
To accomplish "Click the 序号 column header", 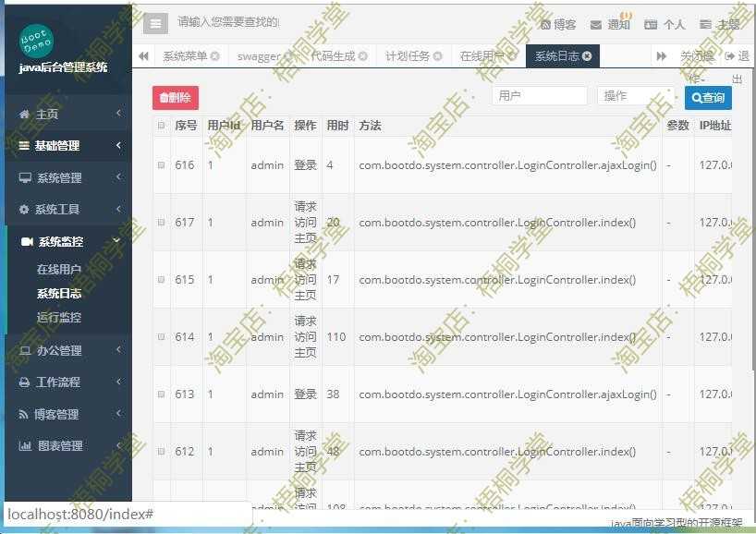I will (x=186, y=126).
